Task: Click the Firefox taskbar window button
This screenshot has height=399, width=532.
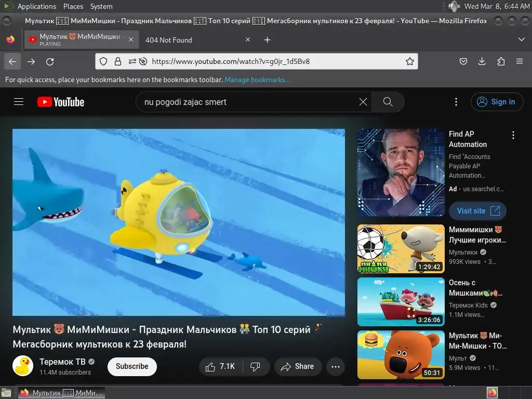Action: coord(61,393)
